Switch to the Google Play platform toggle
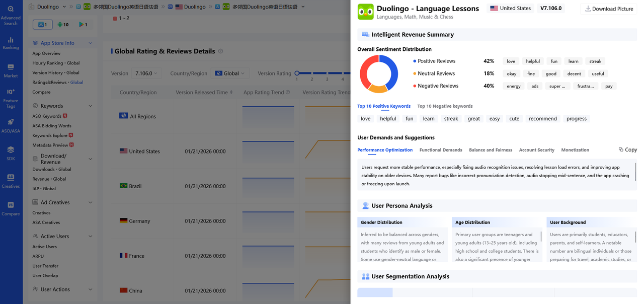This screenshot has width=644, height=304. tap(83, 25)
